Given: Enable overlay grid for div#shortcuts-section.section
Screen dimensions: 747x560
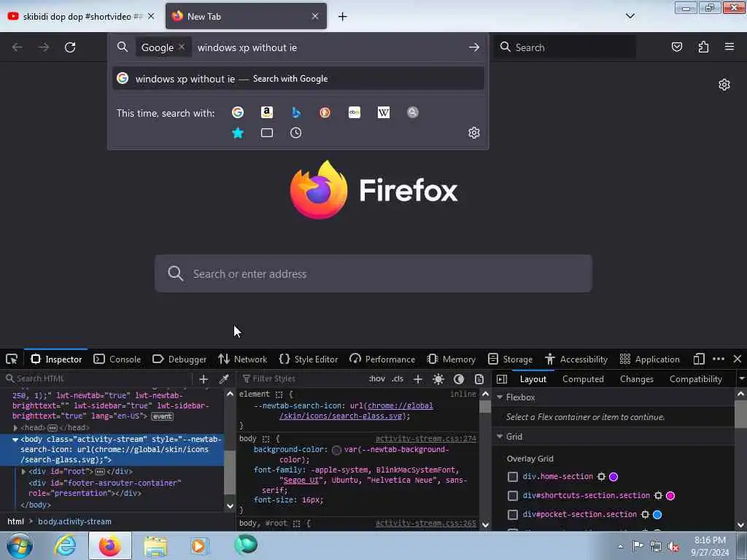Looking at the screenshot, I should tap(513, 496).
